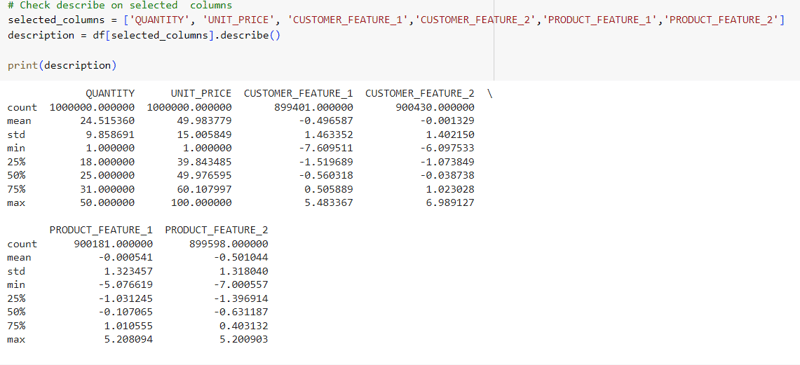
Task: Select the min value -6.097533
Action: [447, 148]
